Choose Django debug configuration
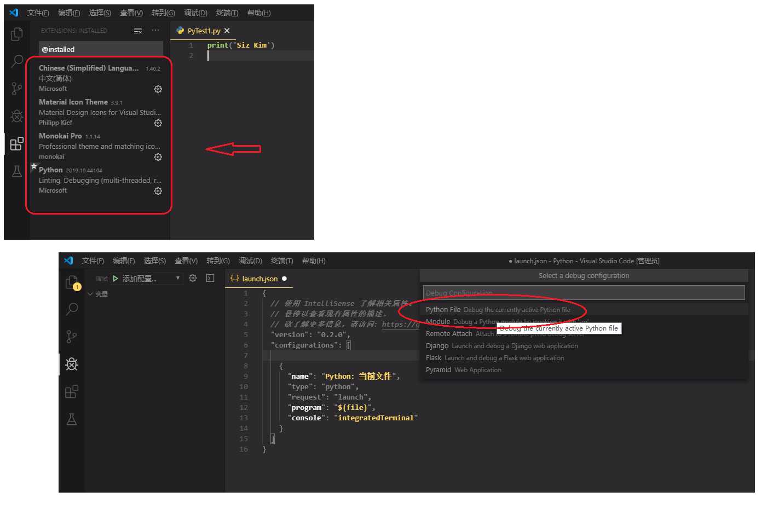Image resolution: width=773 pixels, height=532 pixels. point(584,346)
